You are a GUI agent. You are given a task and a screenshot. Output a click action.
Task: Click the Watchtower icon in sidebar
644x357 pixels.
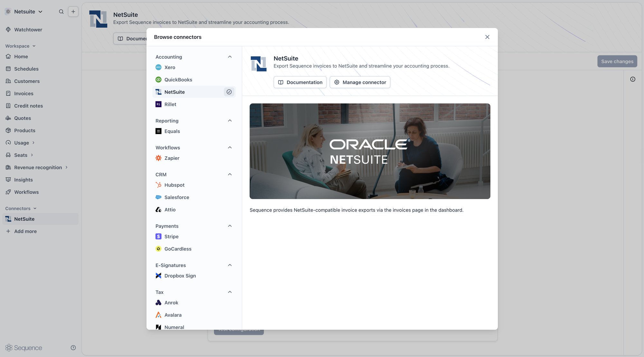coord(8,30)
